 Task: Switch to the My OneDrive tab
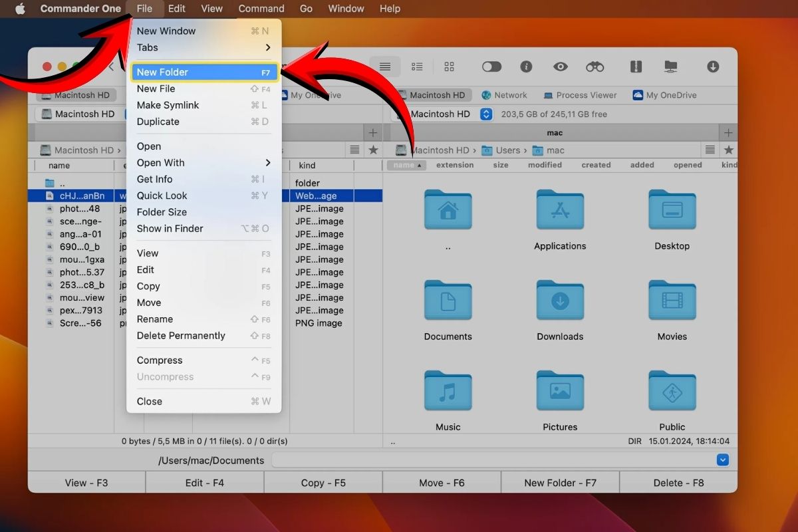pyautogui.click(x=664, y=95)
